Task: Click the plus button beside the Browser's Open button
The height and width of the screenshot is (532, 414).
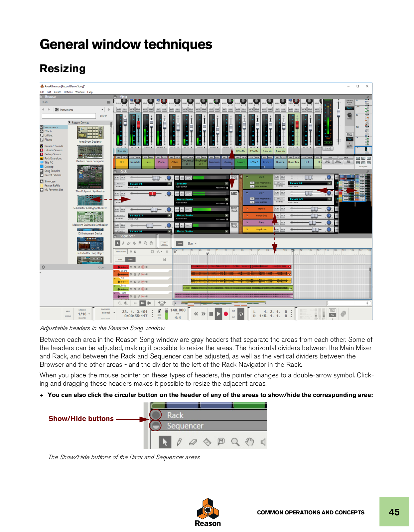Action: pyautogui.click(x=43, y=267)
